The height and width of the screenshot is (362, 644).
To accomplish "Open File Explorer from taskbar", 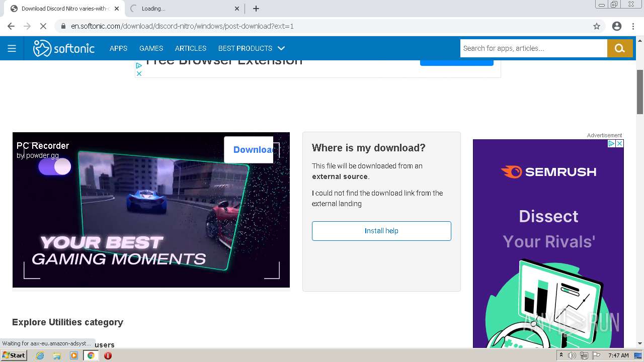I will pos(57,355).
